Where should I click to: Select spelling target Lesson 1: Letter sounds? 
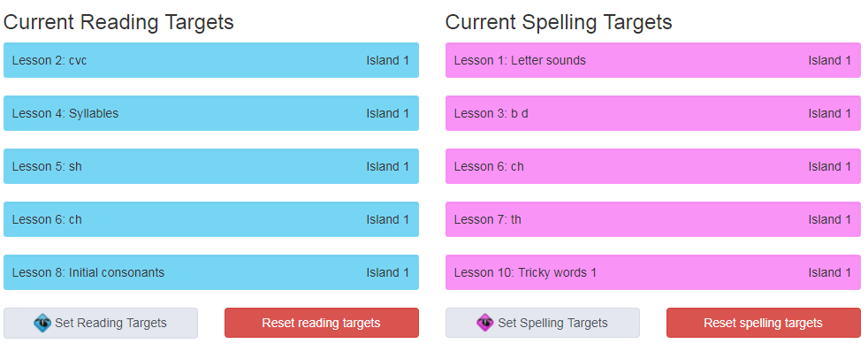653,60
